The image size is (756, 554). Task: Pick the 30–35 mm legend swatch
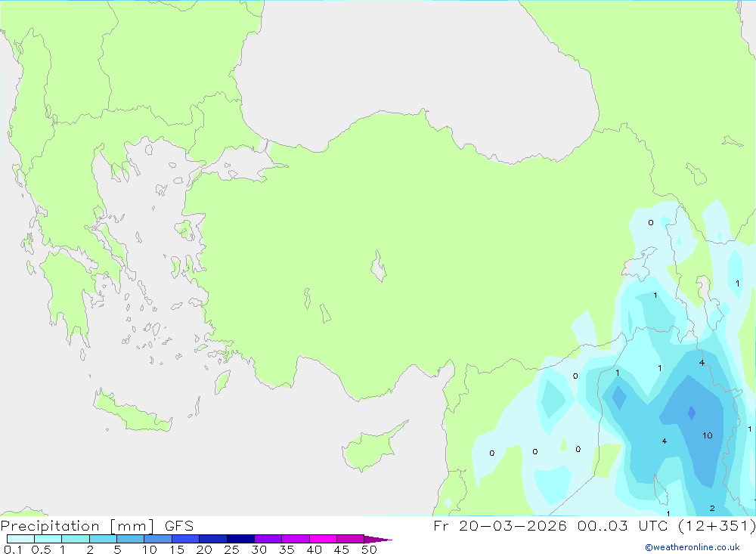(x=268, y=539)
